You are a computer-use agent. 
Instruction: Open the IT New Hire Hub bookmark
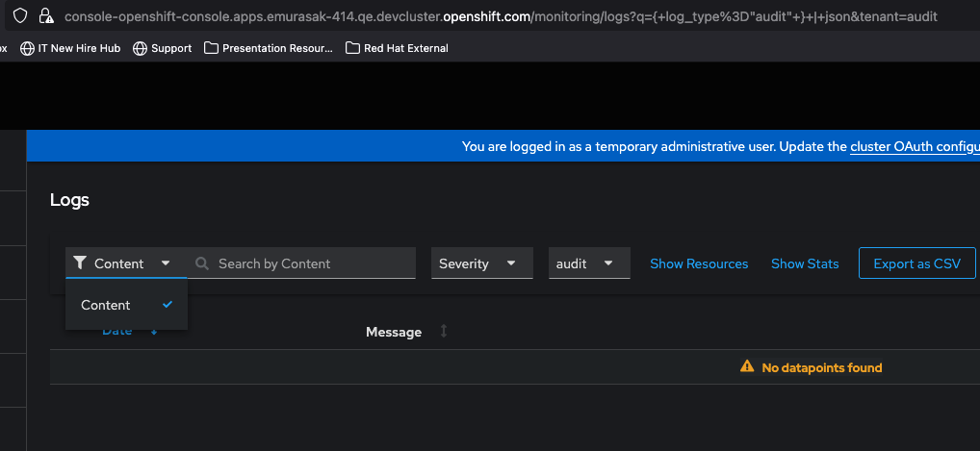(x=70, y=48)
